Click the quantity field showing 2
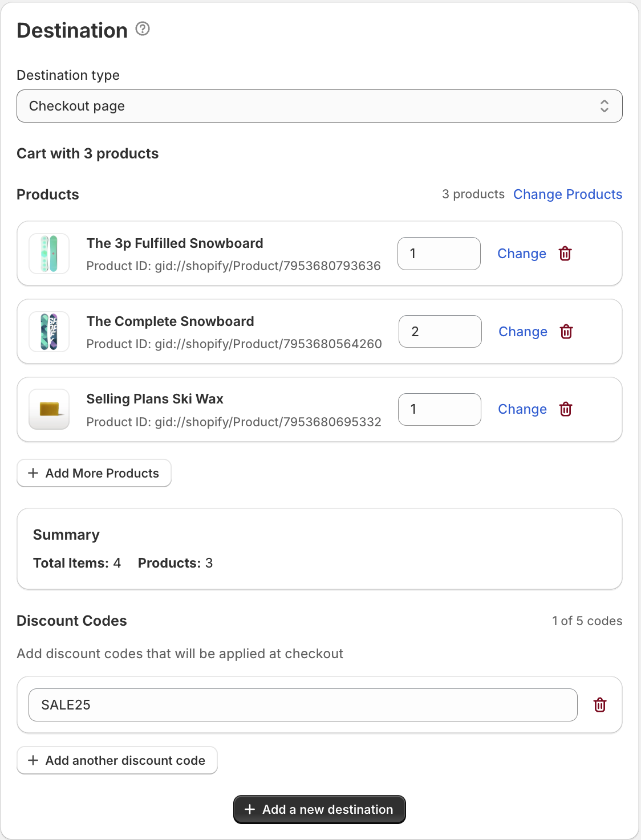The width and height of the screenshot is (641, 840). click(x=439, y=331)
